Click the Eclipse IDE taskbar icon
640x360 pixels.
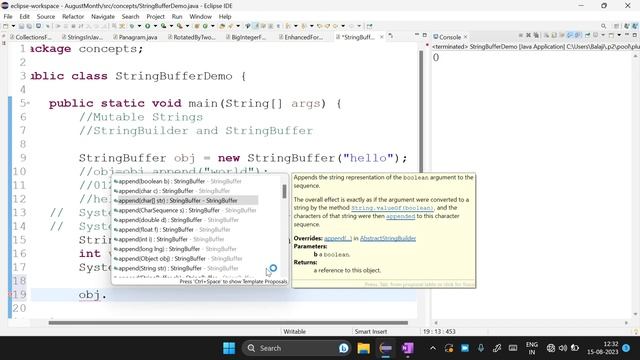click(385, 348)
